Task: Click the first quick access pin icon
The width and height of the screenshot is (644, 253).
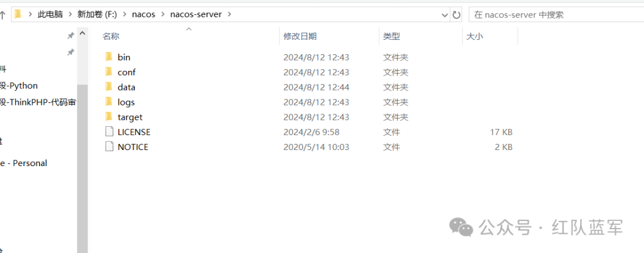Action: (x=70, y=36)
